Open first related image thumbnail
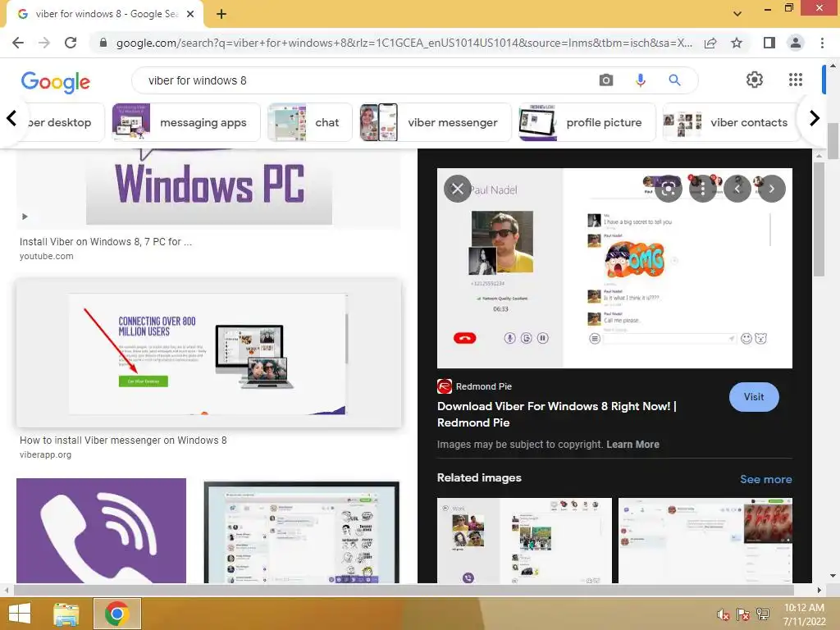The width and height of the screenshot is (840, 630). click(x=524, y=541)
